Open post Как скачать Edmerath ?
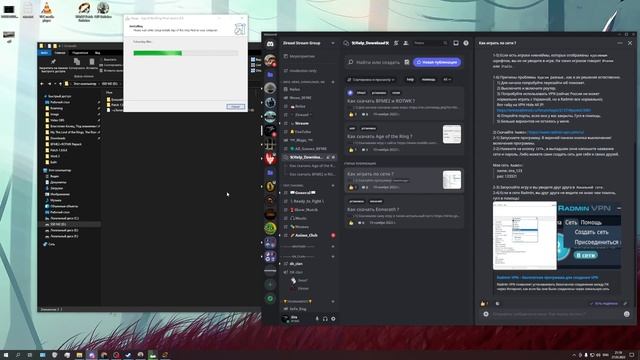 [373, 209]
